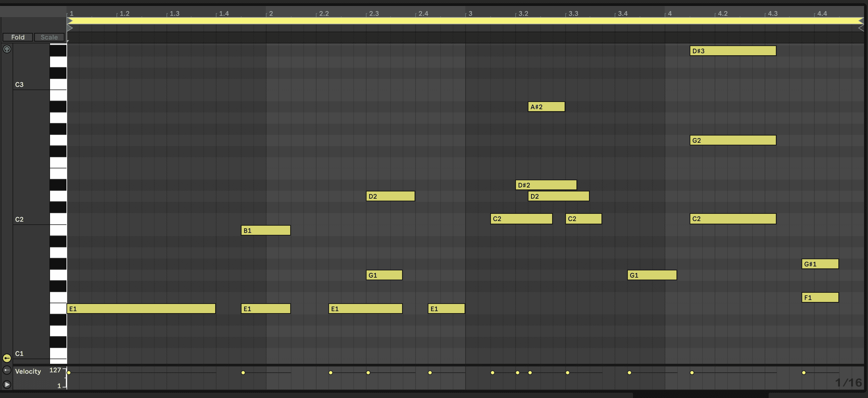The image size is (868, 398).
Task: Enable the Fold button
Action: point(18,37)
